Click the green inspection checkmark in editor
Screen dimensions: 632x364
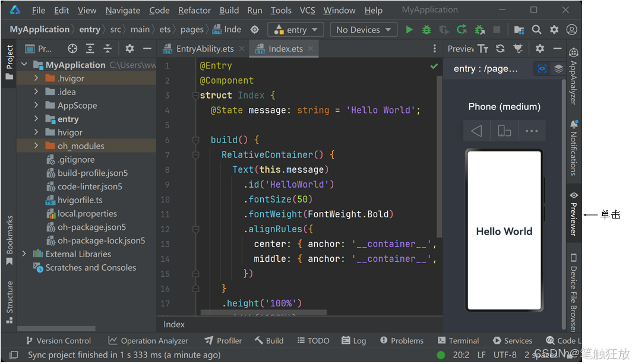click(434, 66)
